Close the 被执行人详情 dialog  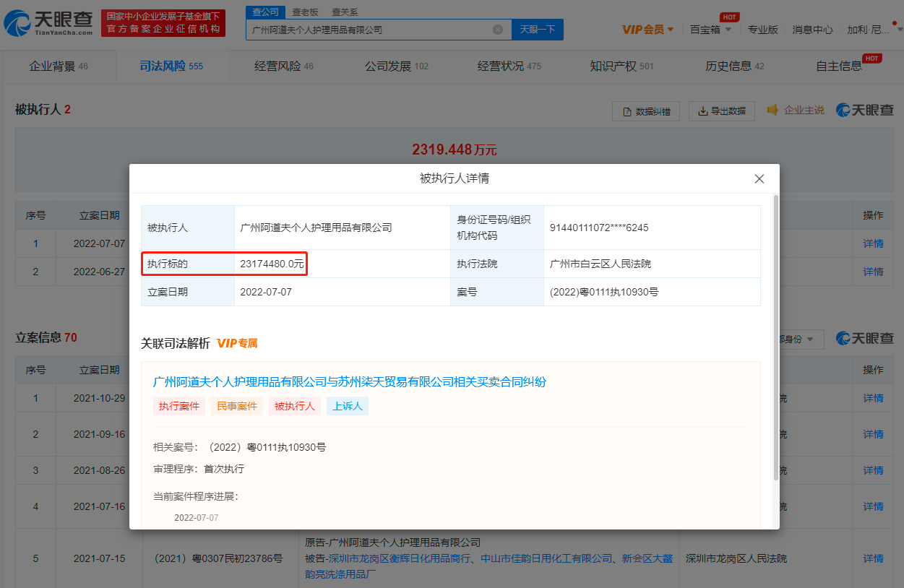point(759,178)
